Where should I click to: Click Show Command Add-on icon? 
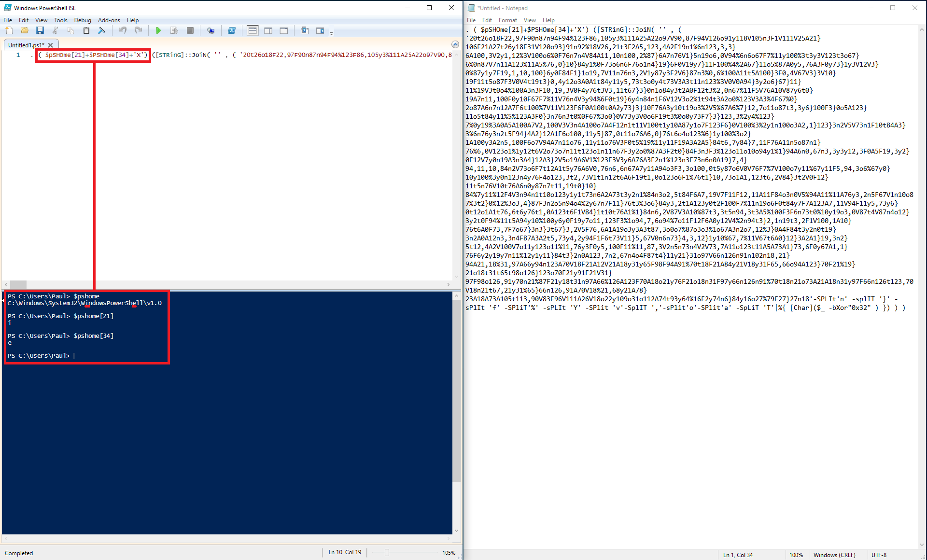point(320,30)
